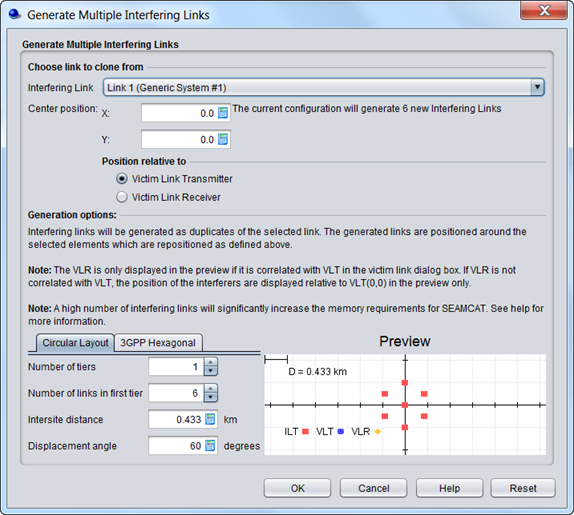Open the Interfering Link dropdown arrow

coord(537,87)
